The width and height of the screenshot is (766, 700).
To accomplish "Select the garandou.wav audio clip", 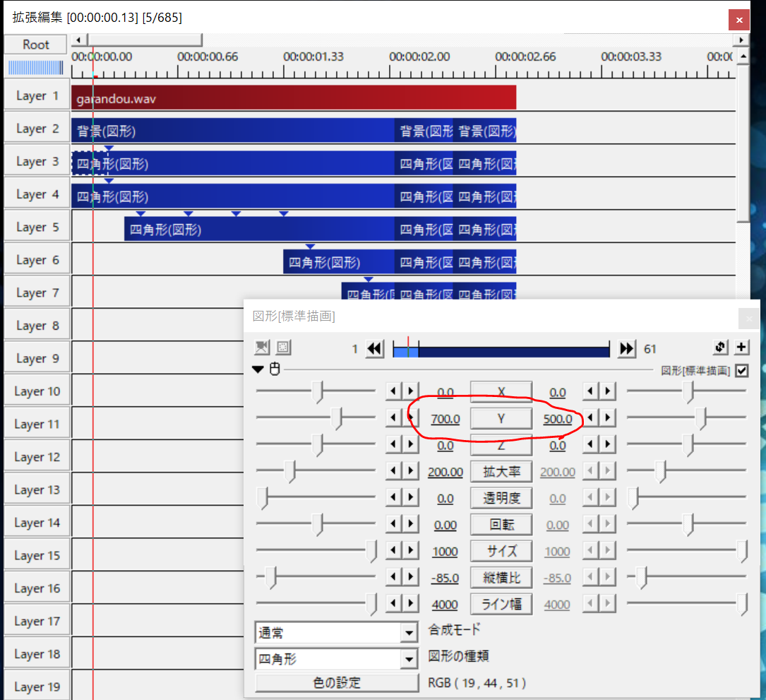I will (294, 97).
